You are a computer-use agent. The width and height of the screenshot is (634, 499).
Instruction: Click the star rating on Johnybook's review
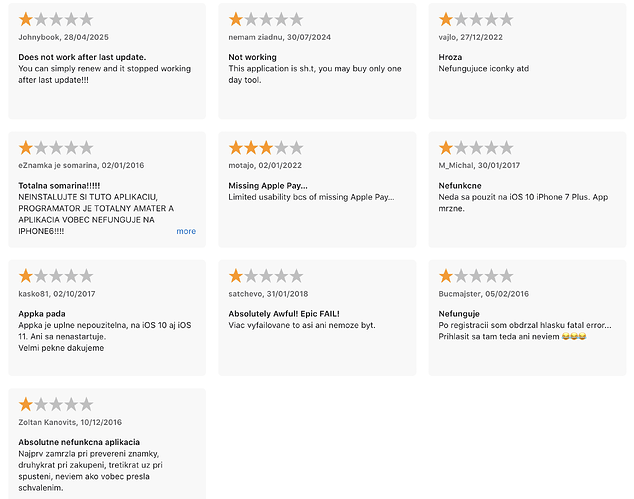(x=56, y=19)
